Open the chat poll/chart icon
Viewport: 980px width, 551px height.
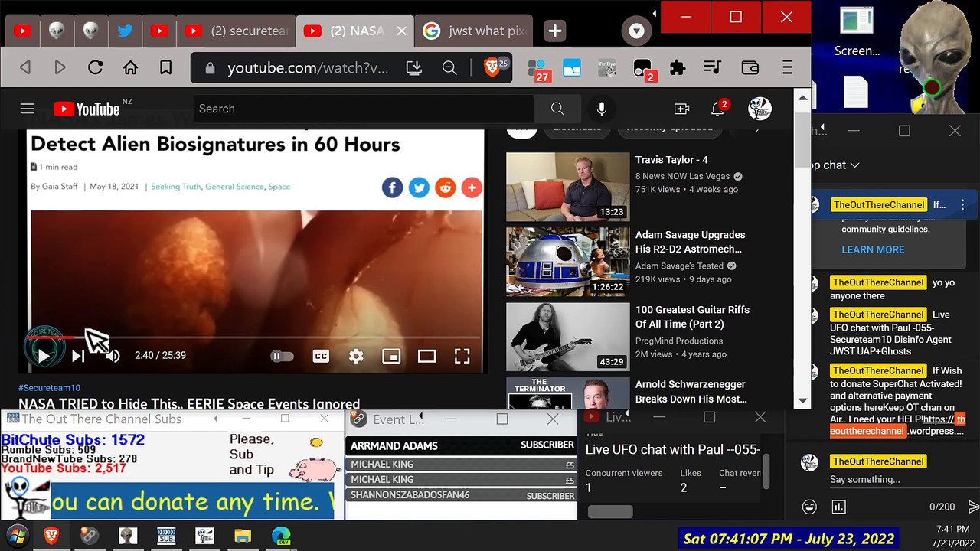point(838,507)
